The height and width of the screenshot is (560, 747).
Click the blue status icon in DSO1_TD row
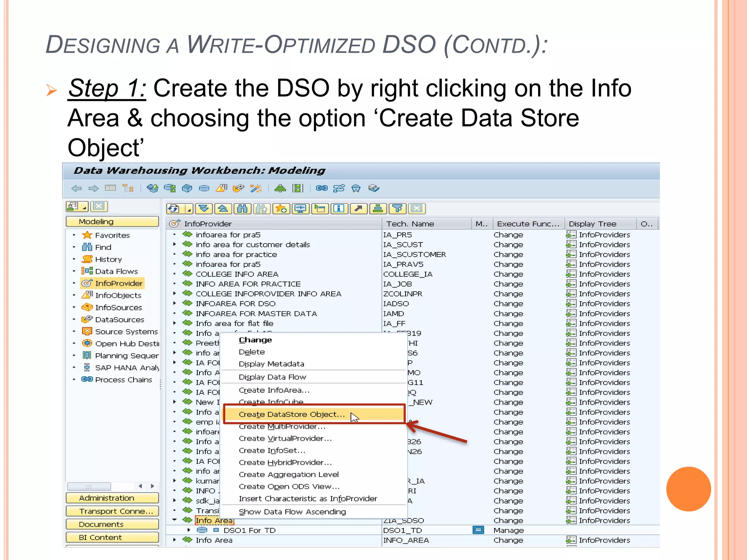pyautogui.click(x=478, y=530)
